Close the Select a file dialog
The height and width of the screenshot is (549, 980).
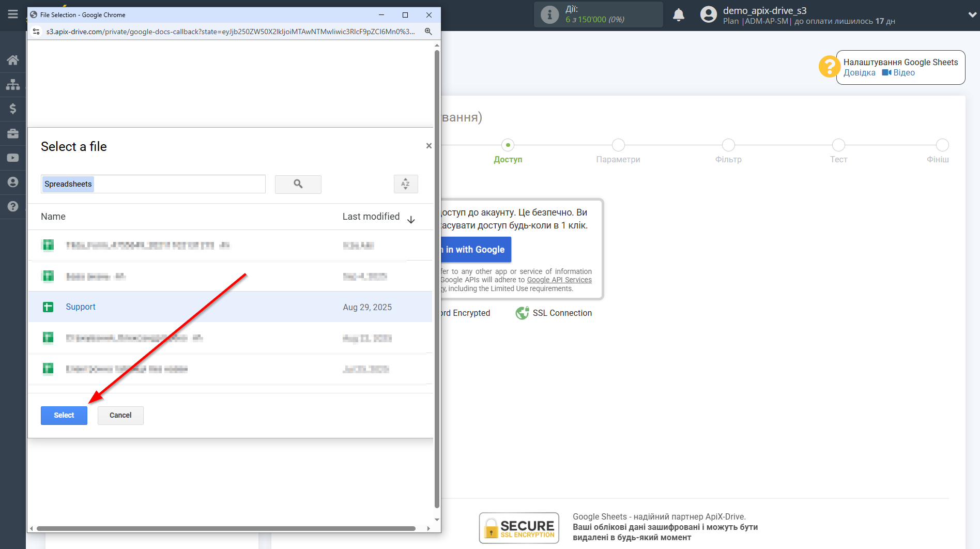428,146
